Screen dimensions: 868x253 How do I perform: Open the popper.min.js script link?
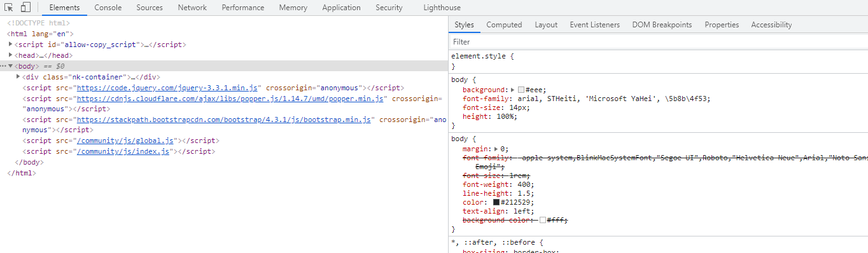230,99
